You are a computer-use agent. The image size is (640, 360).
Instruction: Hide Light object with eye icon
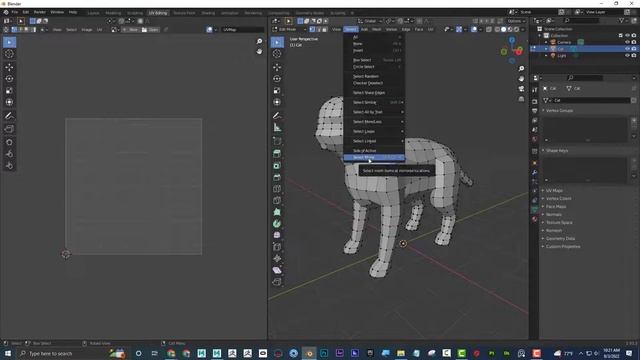(627, 55)
